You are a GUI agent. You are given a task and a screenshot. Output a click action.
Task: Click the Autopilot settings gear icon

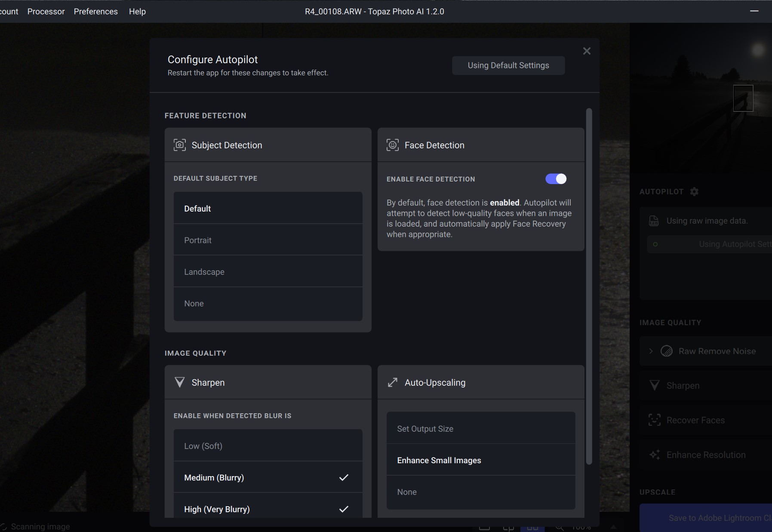pyautogui.click(x=694, y=192)
